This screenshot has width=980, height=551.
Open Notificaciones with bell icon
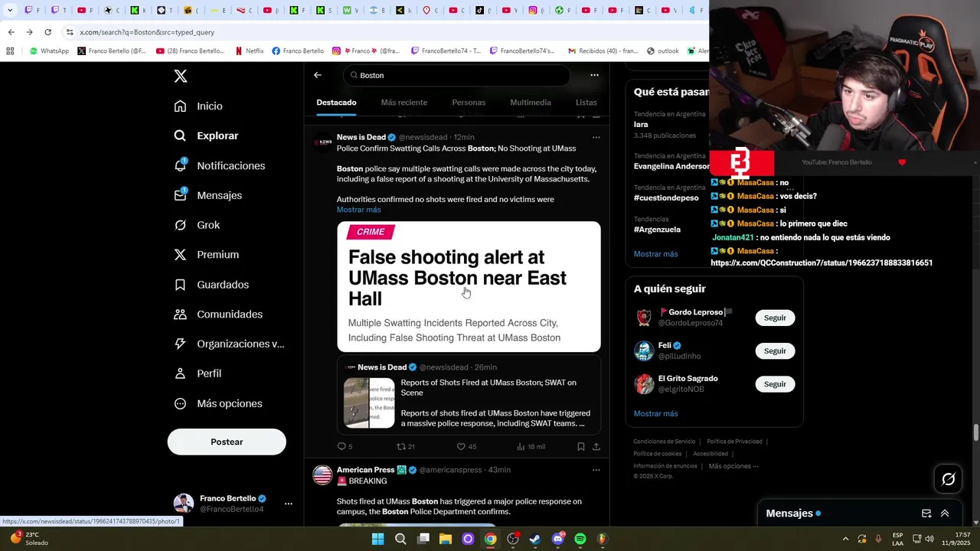(x=219, y=165)
